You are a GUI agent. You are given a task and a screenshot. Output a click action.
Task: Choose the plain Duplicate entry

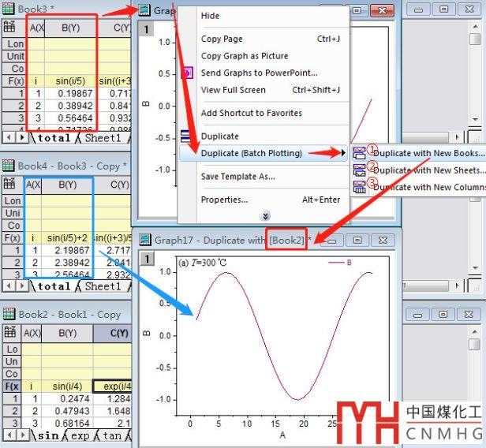point(220,136)
